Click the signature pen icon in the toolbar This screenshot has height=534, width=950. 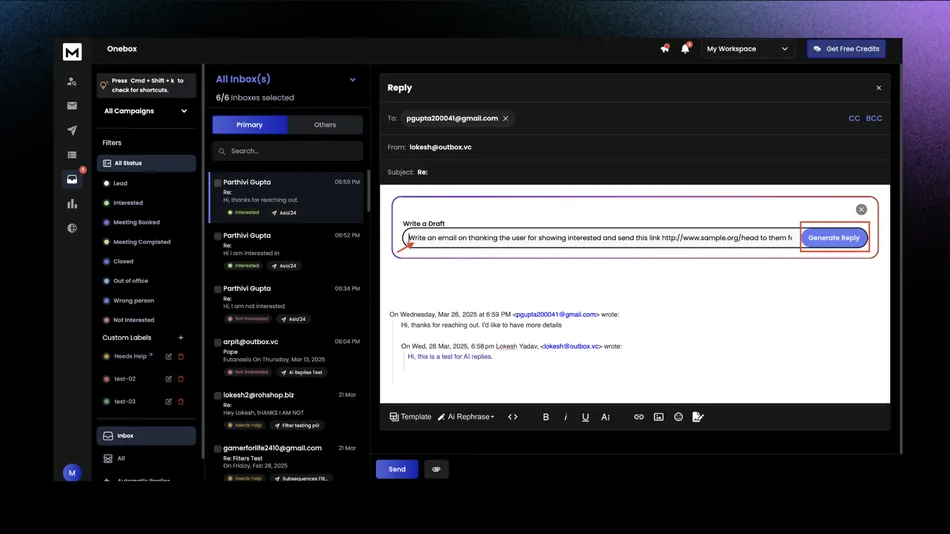pos(698,417)
